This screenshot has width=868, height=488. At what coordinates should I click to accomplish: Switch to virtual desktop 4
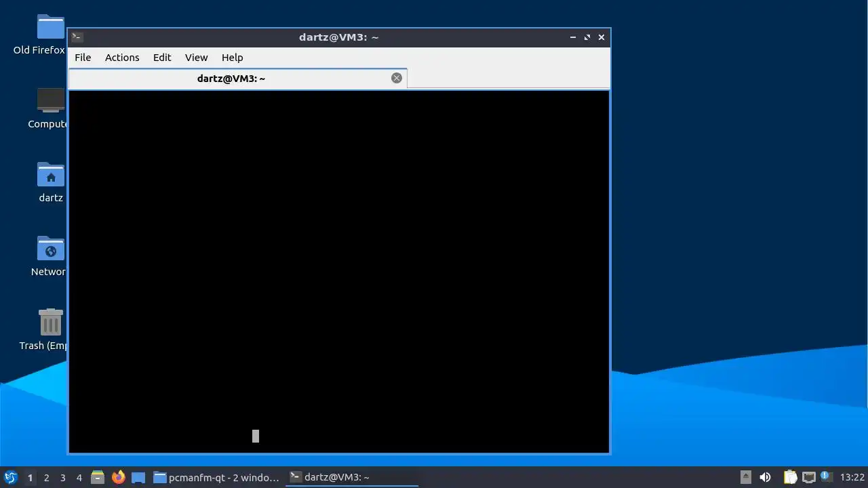pyautogui.click(x=79, y=478)
